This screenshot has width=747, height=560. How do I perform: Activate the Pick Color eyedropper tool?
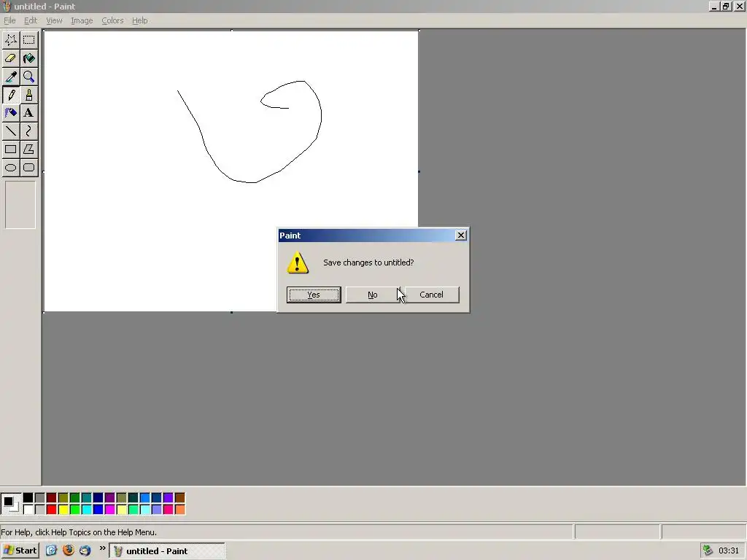click(x=11, y=76)
